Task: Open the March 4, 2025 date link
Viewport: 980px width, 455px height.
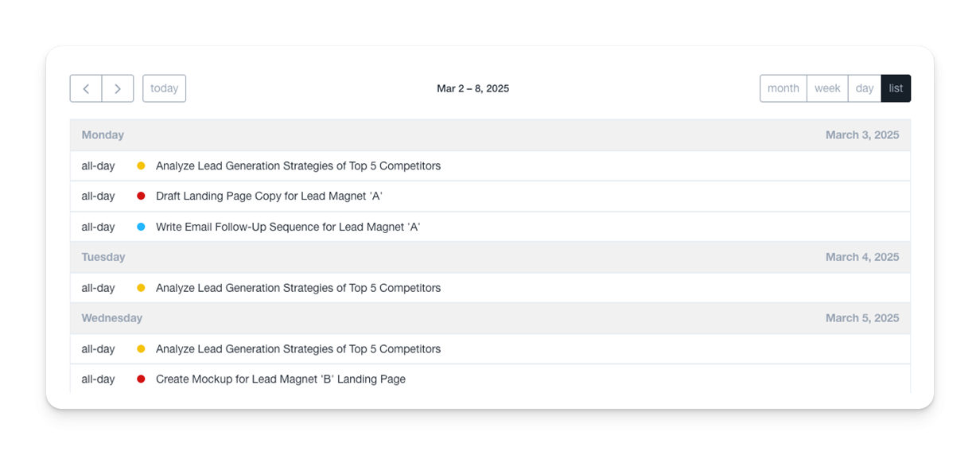Action: coord(862,257)
